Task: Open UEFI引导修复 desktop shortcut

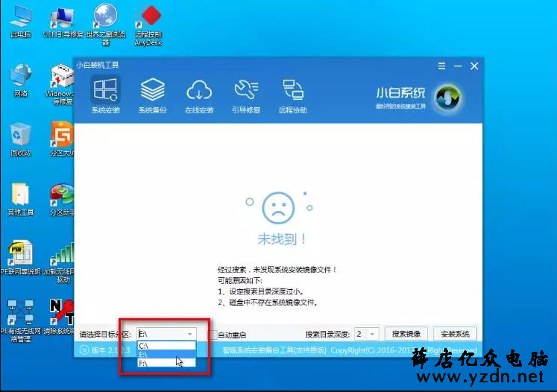Action: click(63, 22)
